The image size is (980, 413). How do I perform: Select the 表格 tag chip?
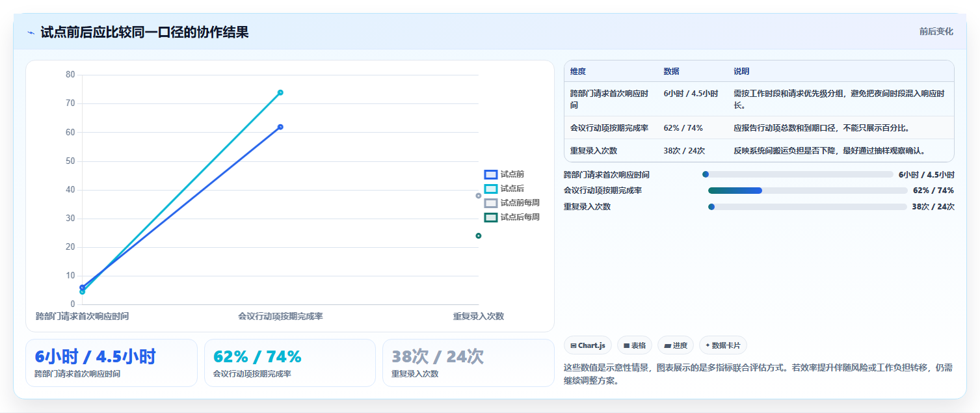[x=635, y=345]
